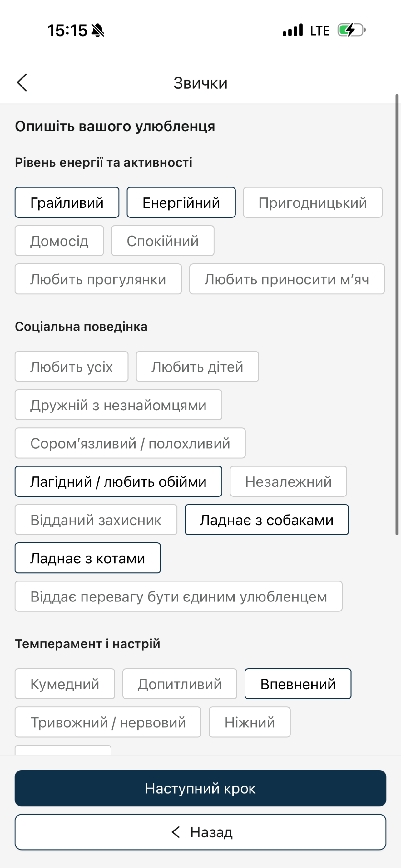Select Тривожний / нервовий chip
This screenshot has width=401, height=868.
point(108,722)
